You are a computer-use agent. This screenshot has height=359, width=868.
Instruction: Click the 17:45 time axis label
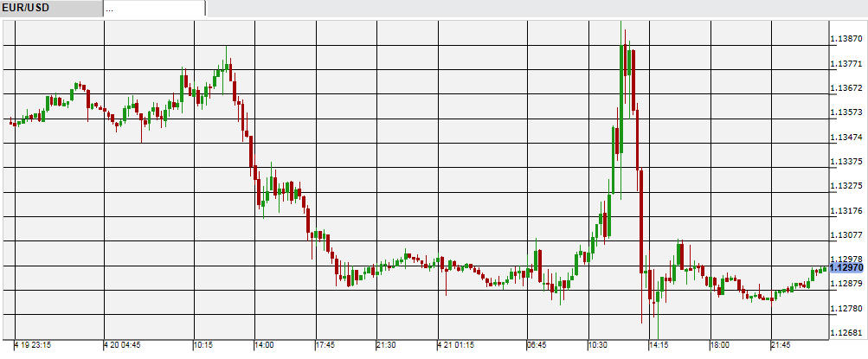pyautogui.click(x=324, y=345)
